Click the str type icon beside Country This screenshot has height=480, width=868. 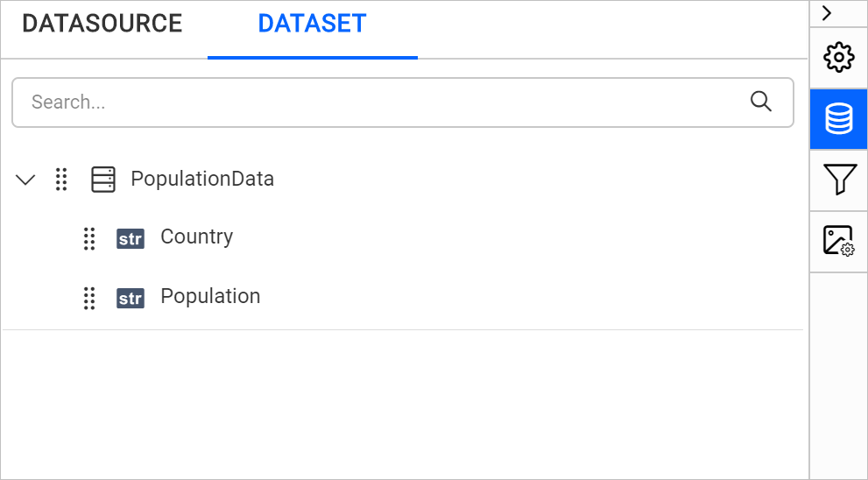tap(131, 238)
